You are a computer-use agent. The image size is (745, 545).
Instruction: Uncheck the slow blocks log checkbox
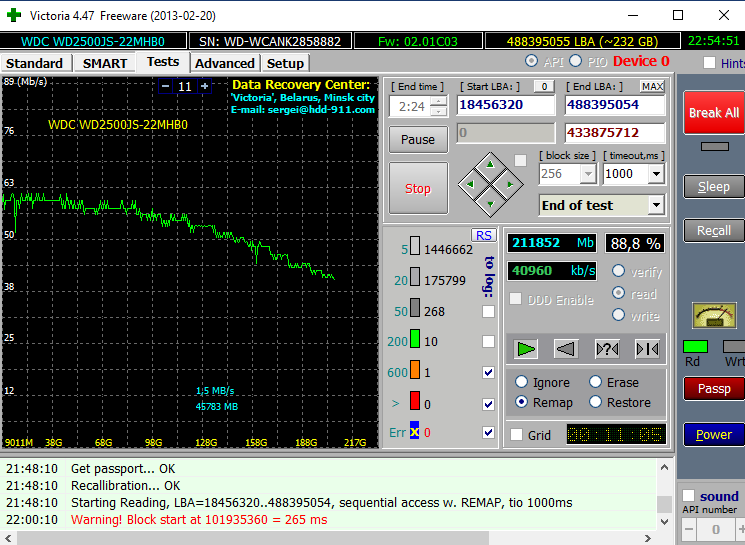click(x=488, y=404)
